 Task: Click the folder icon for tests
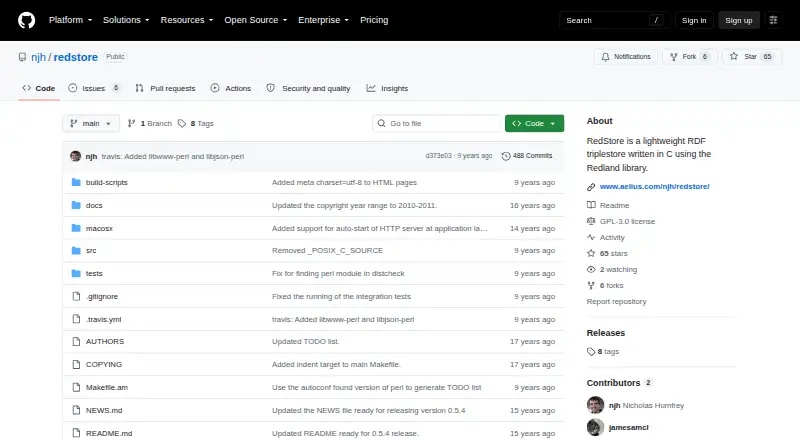click(76, 274)
